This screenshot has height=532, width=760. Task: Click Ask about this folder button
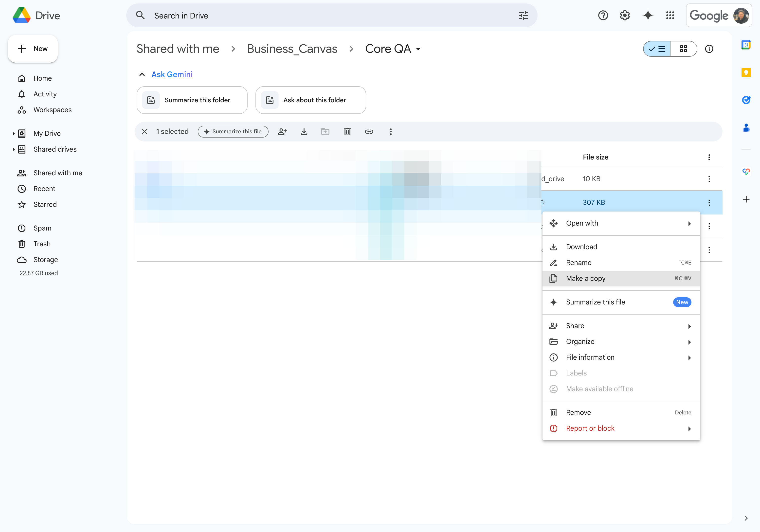(x=310, y=100)
